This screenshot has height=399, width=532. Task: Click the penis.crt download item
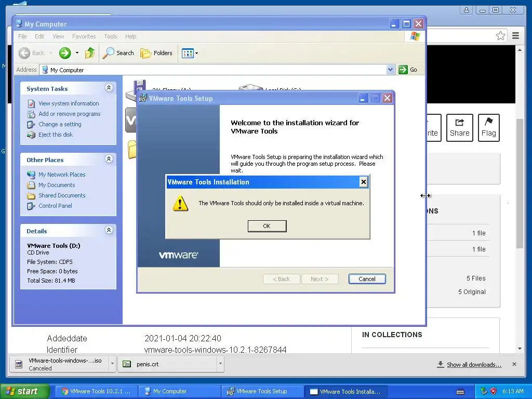[x=168, y=364]
